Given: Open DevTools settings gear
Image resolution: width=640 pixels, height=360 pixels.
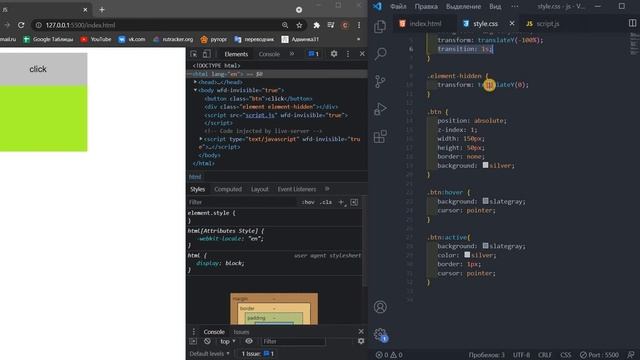Looking at the screenshot, I should (334, 53).
